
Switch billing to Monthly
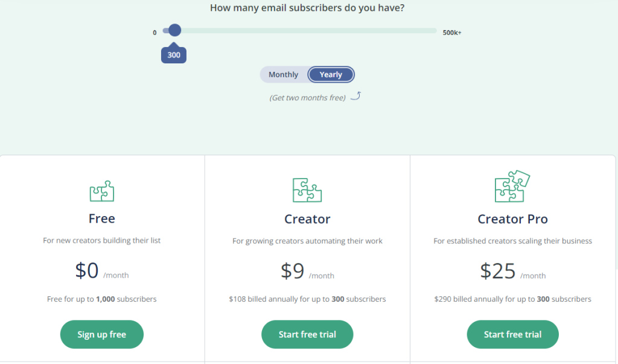(x=284, y=74)
